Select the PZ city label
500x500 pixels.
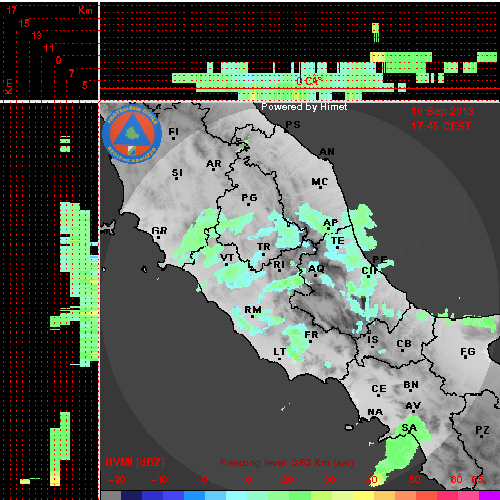pyautogui.click(x=482, y=430)
